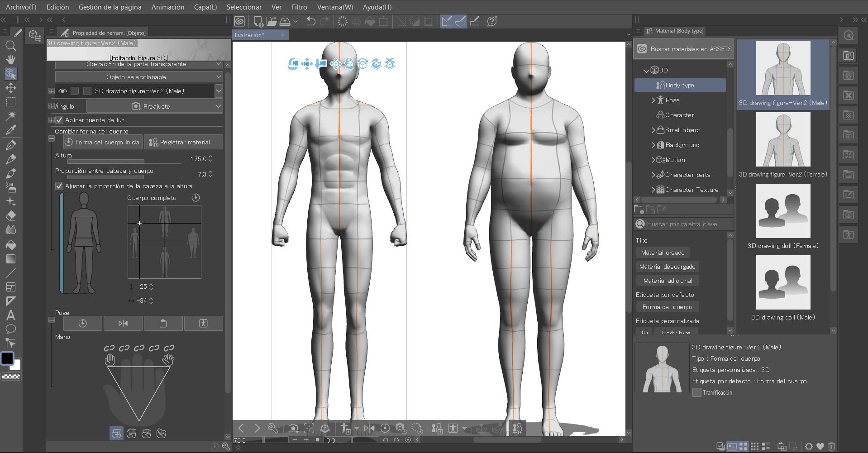868x453 pixels.
Task: Open the Objeto seleccionable dropdown
Action: [x=138, y=77]
